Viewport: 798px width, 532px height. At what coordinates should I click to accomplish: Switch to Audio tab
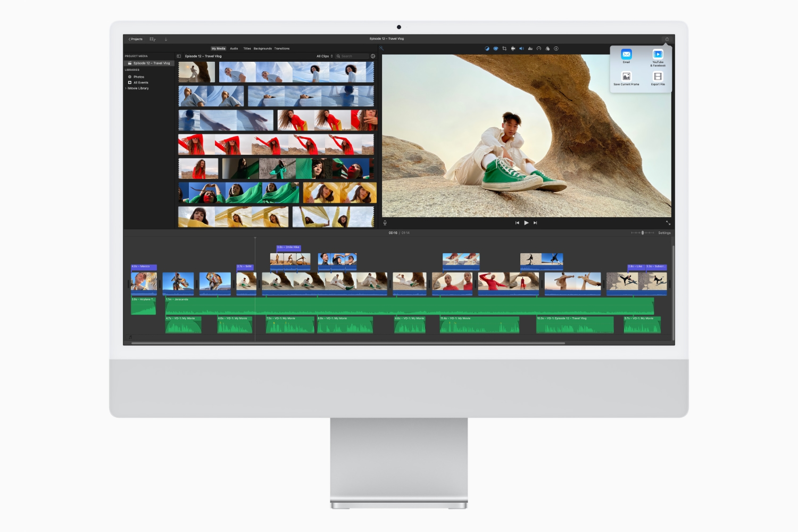click(234, 48)
